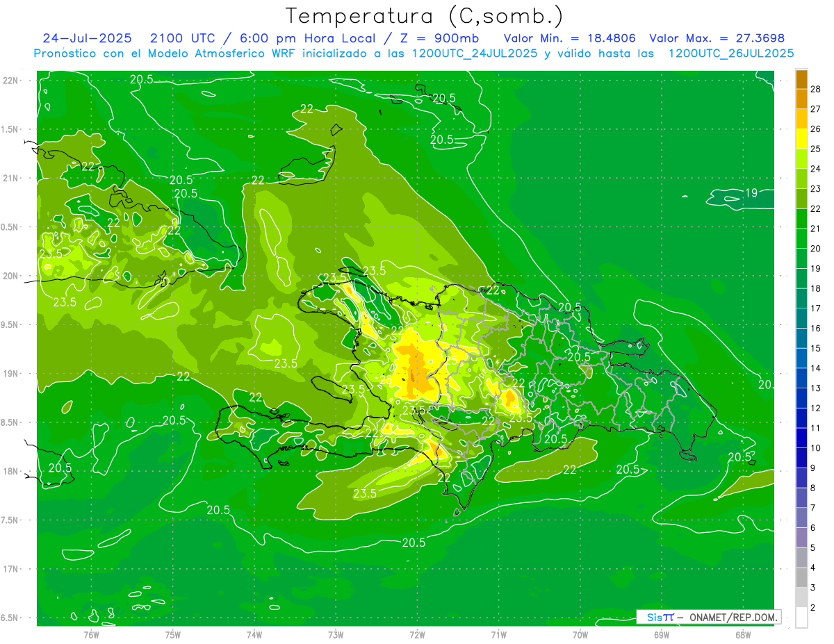
Task: Click the legend swatch between 26 and 27
Action: pyautogui.click(x=801, y=119)
